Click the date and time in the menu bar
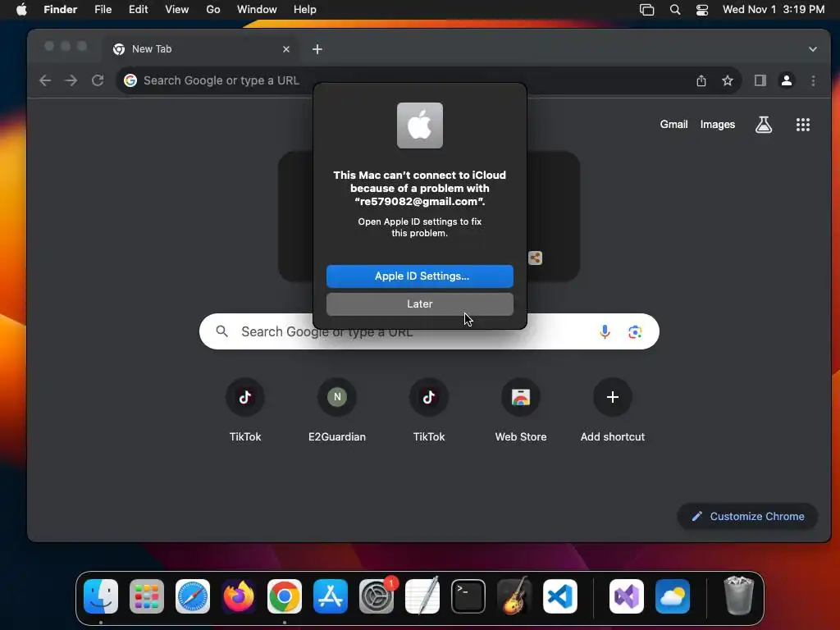Image resolution: width=840 pixels, height=630 pixels. pos(773,10)
